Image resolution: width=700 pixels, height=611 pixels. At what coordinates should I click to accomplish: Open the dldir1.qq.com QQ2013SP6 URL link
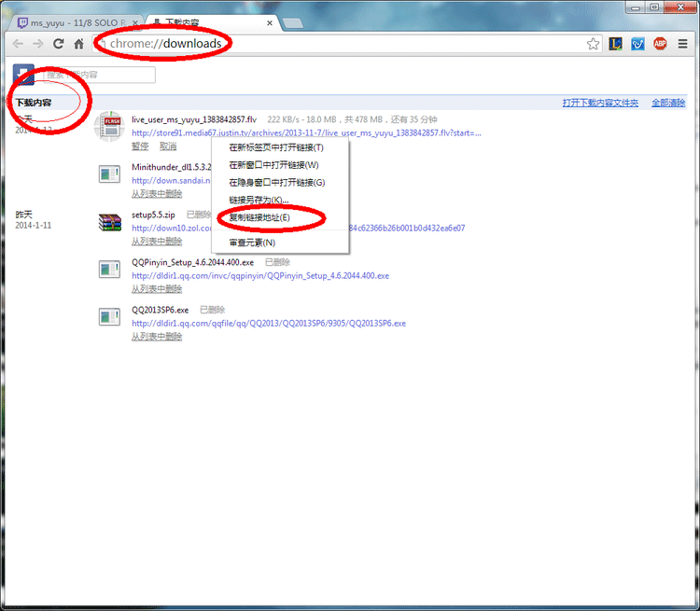[269, 323]
